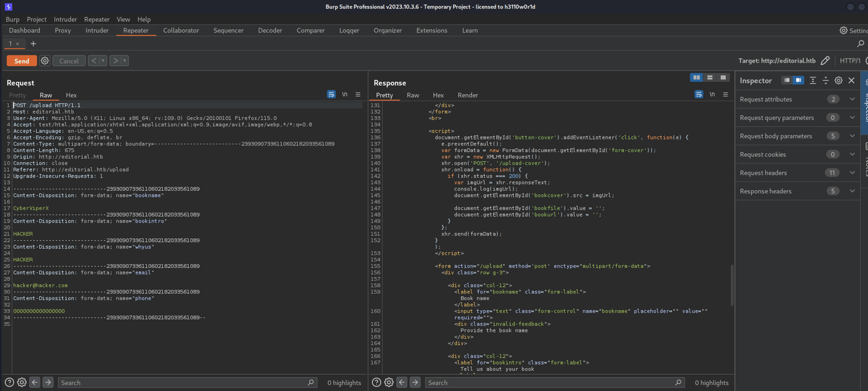
Task: Open Repeater send settings gear icon
Action: (x=45, y=61)
